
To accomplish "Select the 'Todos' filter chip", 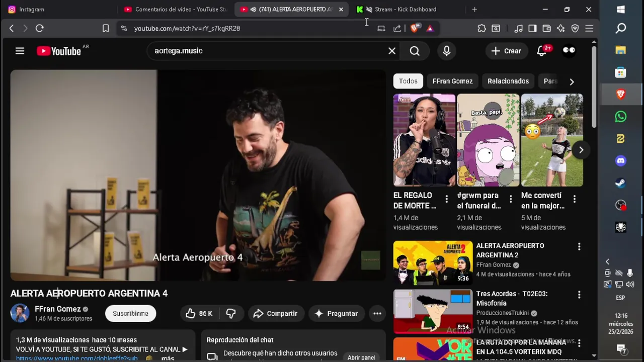I will (408, 81).
